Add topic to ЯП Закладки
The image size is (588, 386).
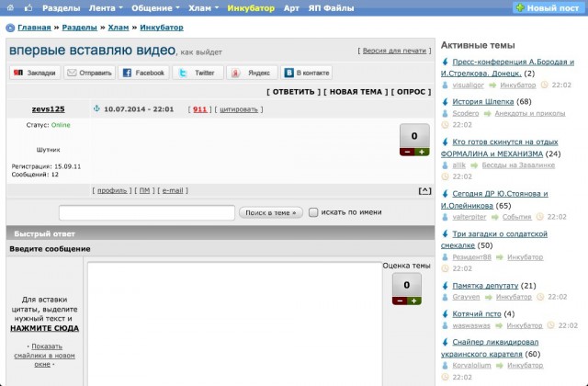(x=35, y=73)
